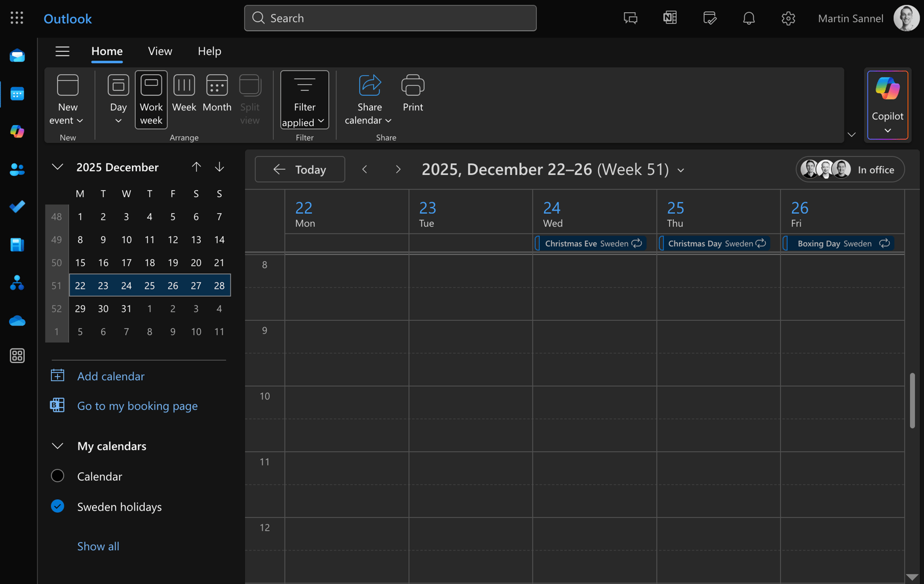Screen dimensions: 924x584
Task: Open the Help tab
Action: point(209,51)
